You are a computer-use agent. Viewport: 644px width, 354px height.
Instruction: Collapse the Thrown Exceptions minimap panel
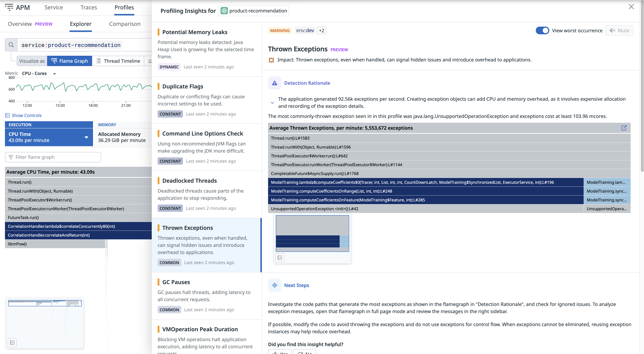coord(280,258)
